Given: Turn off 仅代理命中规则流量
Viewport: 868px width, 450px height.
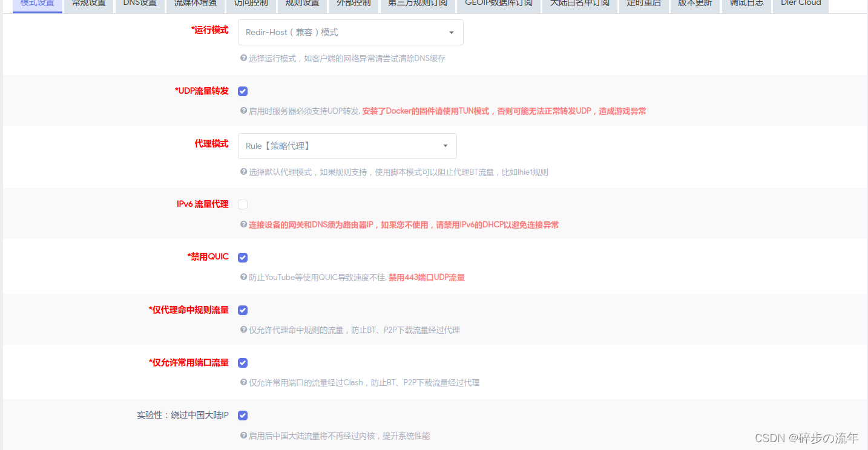Looking at the screenshot, I should [x=243, y=310].
